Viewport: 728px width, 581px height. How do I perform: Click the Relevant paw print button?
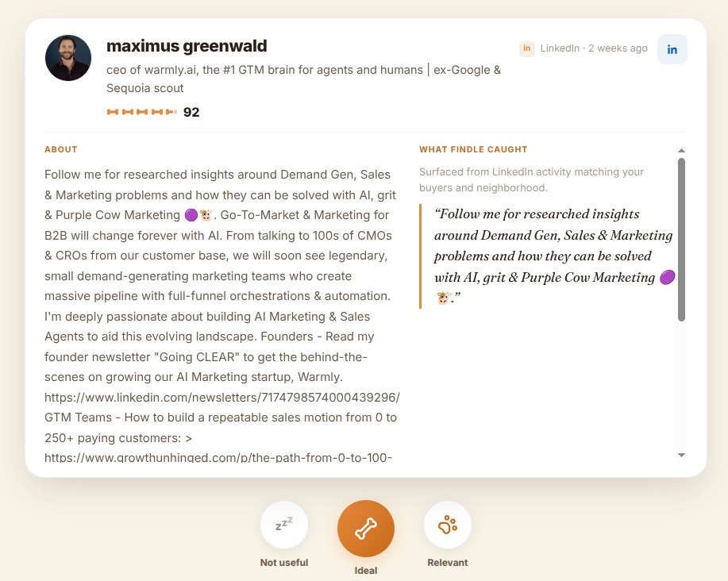(x=448, y=525)
